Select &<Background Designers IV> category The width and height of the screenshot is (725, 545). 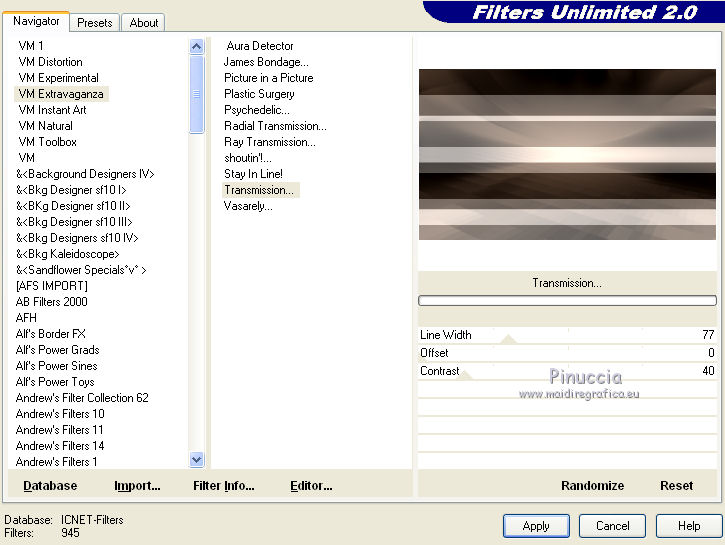click(x=85, y=174)
